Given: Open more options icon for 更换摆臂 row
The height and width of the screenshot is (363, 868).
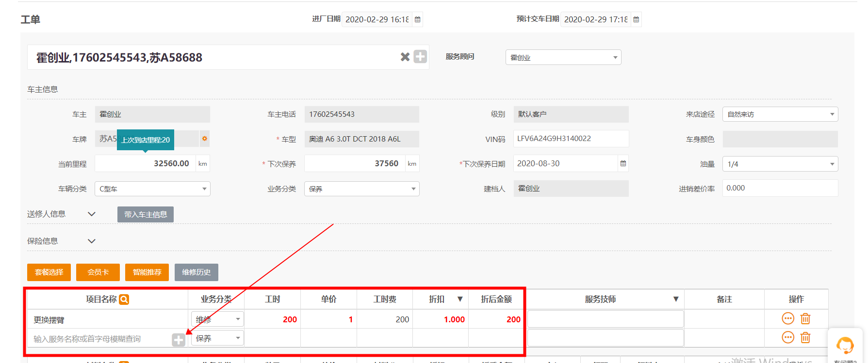Looking at the screenshot, I should tap(788, 318).
